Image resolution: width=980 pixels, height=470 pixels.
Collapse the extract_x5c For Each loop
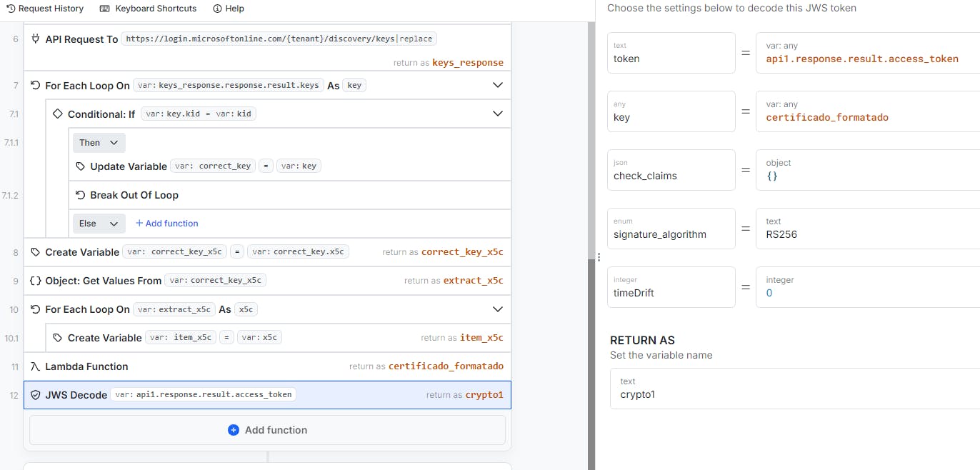coord(498,309)
